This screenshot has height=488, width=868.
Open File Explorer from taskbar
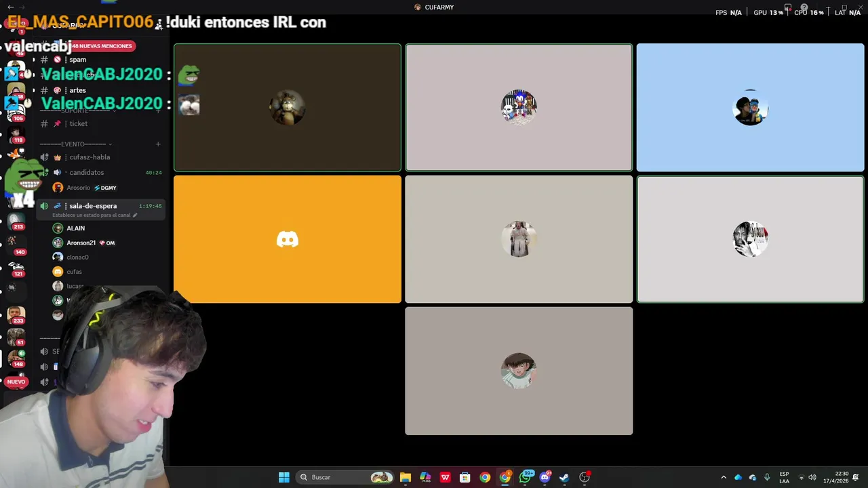click(406, 477)
